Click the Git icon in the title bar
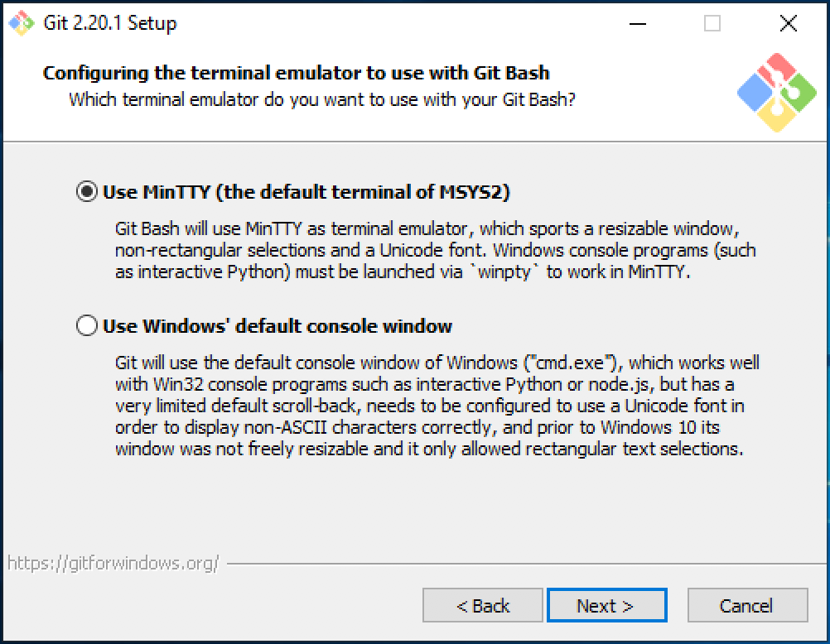 click(22, 23)
